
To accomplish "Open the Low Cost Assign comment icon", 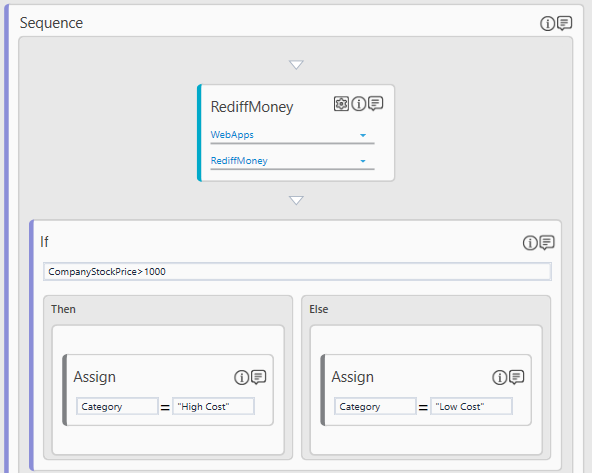I will coord(516,377).
